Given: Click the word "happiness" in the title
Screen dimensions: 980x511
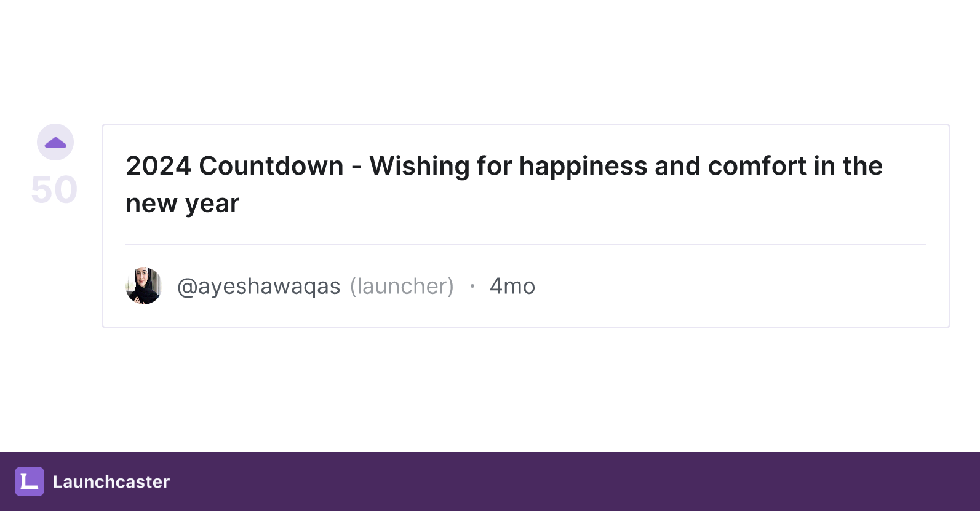Looking at the screenshot, I should pos(583,167).
